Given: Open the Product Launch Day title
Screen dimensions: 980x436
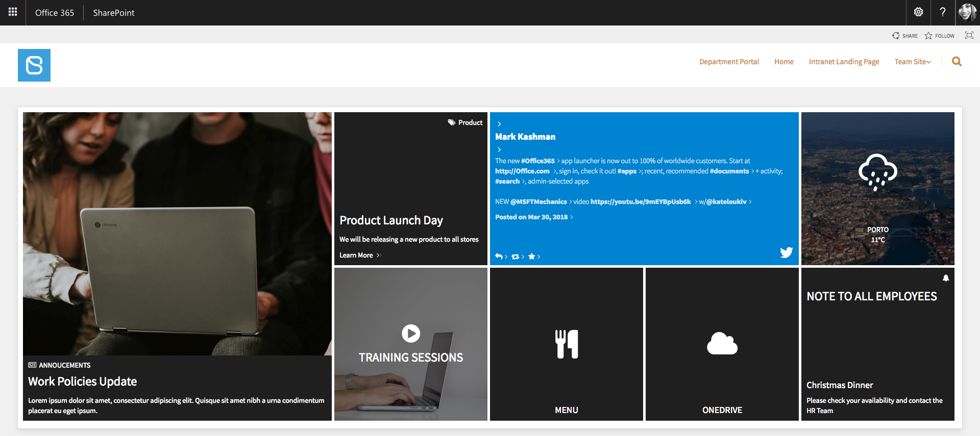Looking at the screenshot, I should click(391, 220).
